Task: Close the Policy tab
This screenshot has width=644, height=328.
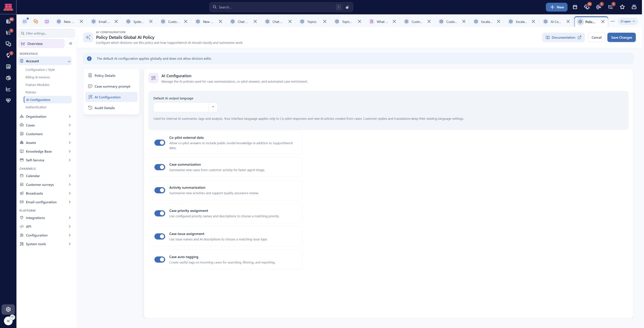Action: (x=603, y=22)
